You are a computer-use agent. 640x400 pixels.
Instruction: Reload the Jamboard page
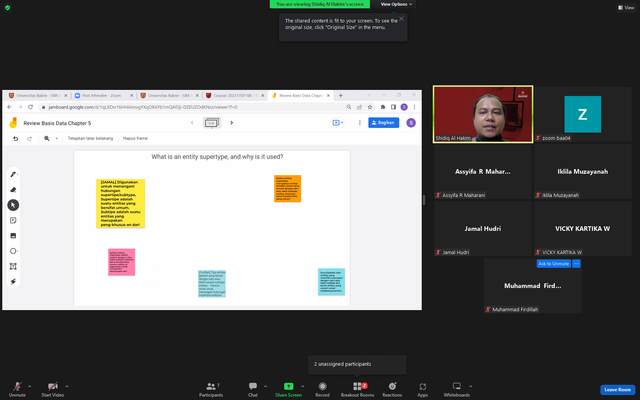click(x=30, y=107)
